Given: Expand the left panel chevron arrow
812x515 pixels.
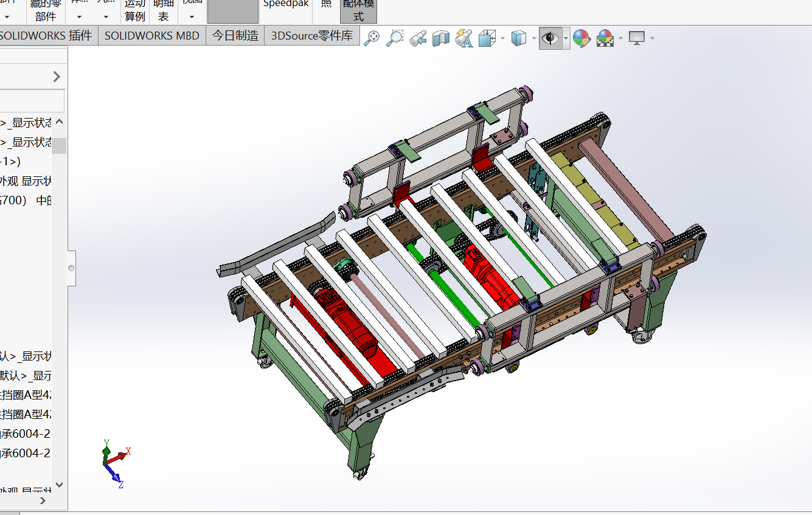Looking at the screenshot, I should (57, 77).
